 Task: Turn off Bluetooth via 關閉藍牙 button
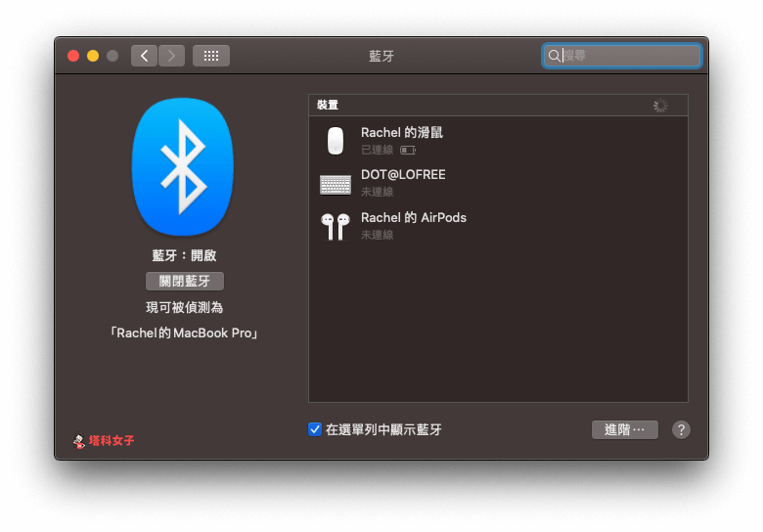click(185, 281)
